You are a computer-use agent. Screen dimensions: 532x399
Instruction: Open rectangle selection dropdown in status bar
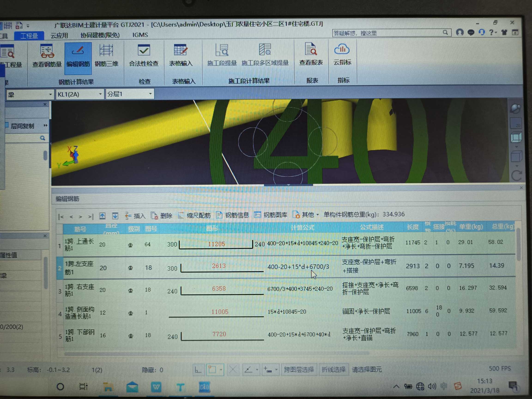tap(221, 369)
